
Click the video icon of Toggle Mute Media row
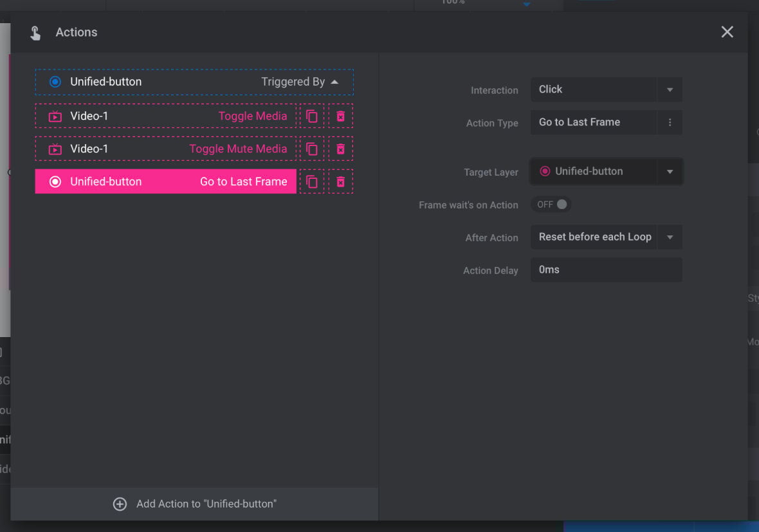coord(55,149)
